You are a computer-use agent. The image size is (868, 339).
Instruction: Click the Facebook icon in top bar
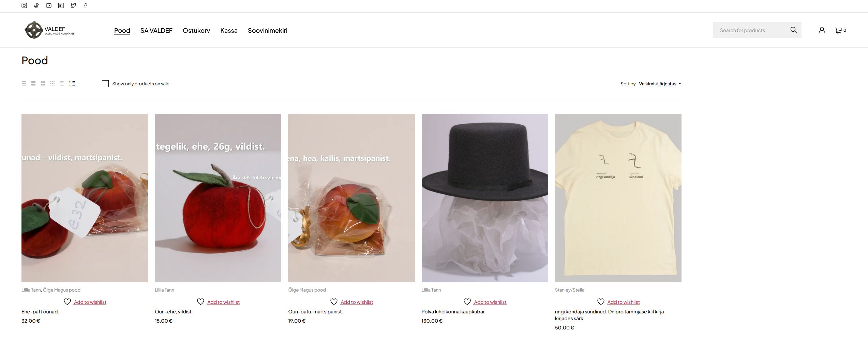click(x=86, y=5)
